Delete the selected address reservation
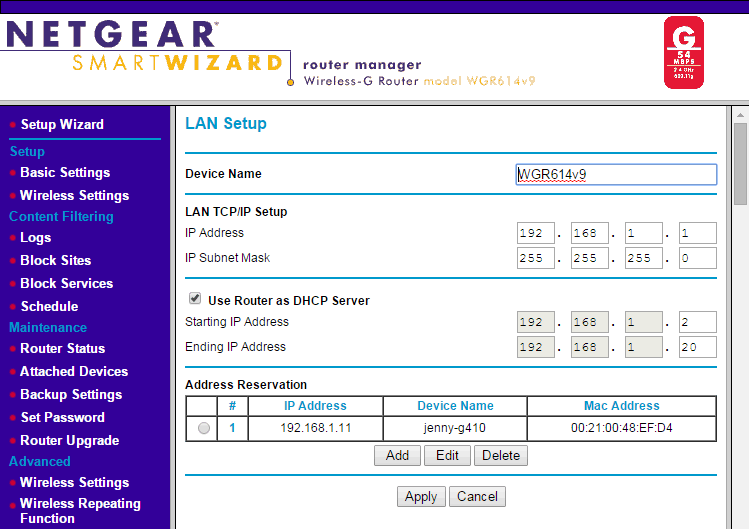The image size is (749, 529). [x=501, y=455]
